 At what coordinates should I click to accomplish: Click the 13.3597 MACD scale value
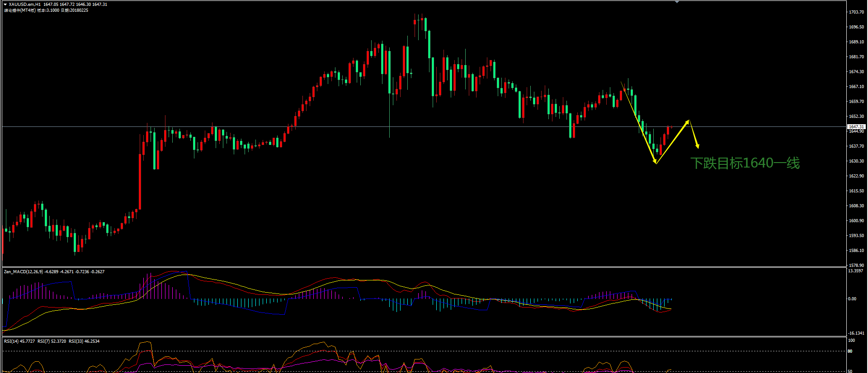click(856, 271)
